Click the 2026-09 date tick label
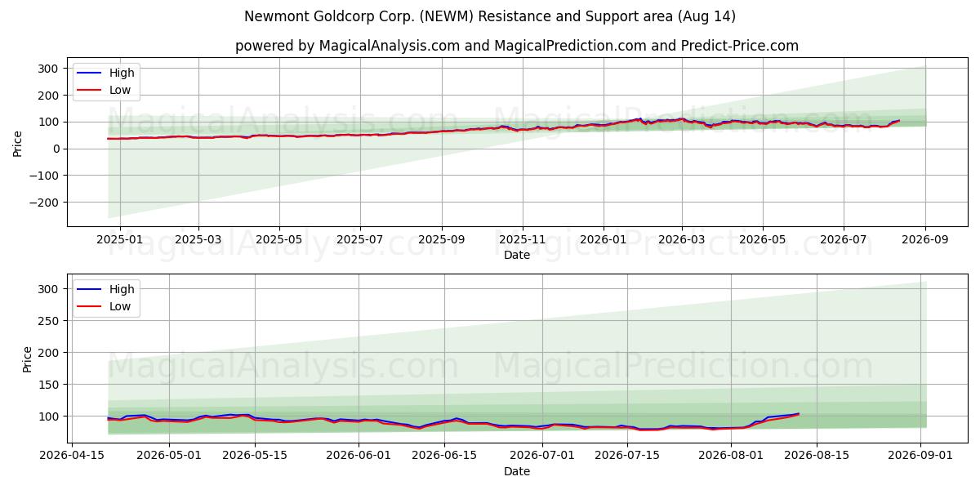Image resolution: width=980 pixels, height=490 pixels. (925, 239)
